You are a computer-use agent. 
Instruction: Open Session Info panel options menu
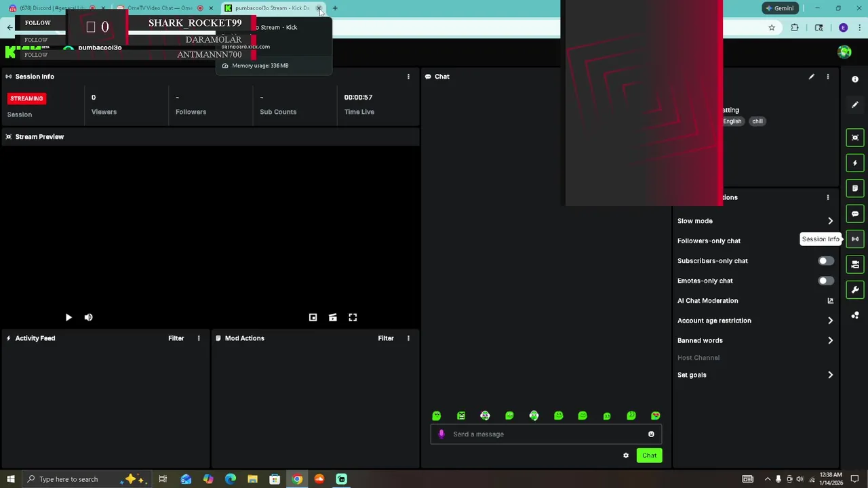408,77
